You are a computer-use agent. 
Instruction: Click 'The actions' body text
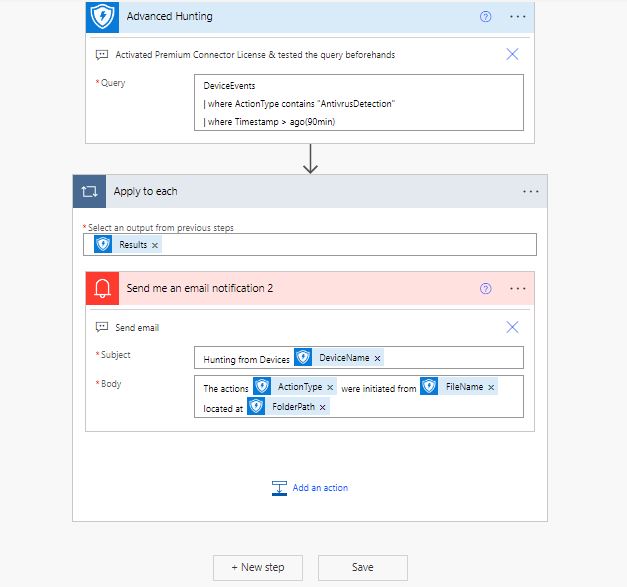tap(226, 389)
